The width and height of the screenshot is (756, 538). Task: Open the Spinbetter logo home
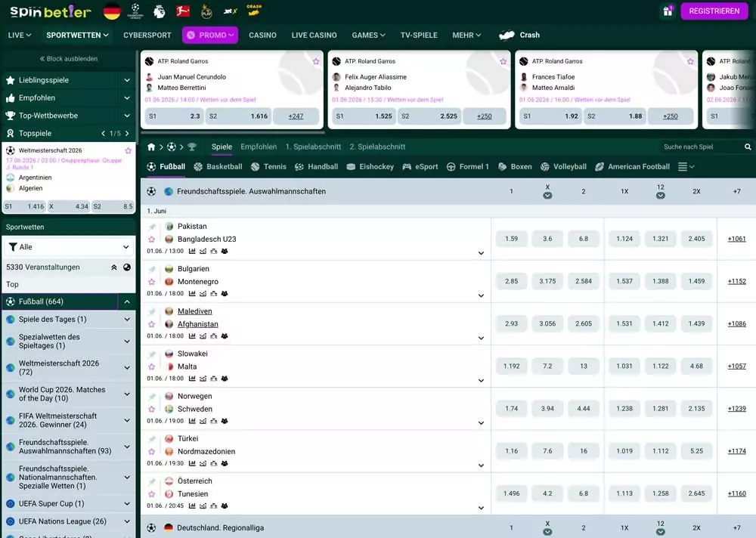coord(50,11)
